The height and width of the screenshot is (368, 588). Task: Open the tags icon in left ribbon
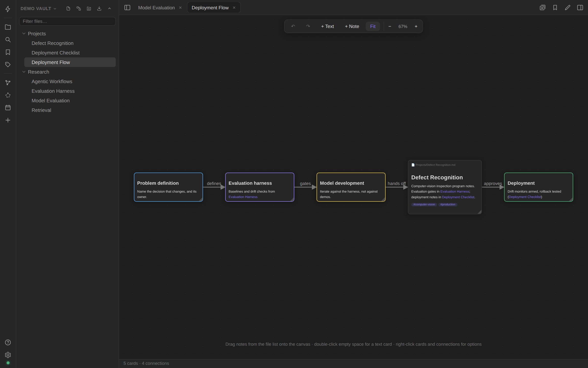pyautogui.click(x=8, y=65)
